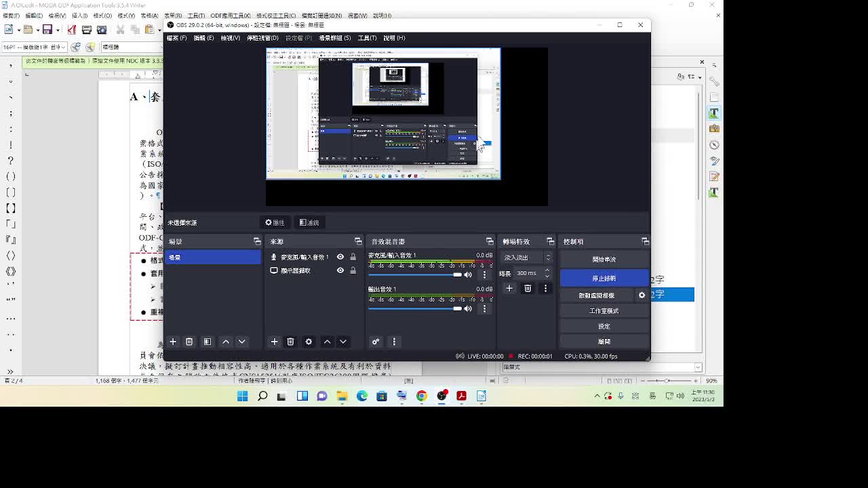Toggle lock on 麥克風/輸入音效 1 source
868x488 pixels.
(x=353, y=257)
